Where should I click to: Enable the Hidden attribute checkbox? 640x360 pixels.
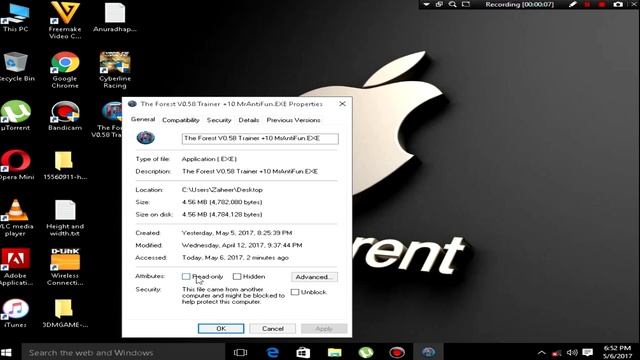pos(237,276)
